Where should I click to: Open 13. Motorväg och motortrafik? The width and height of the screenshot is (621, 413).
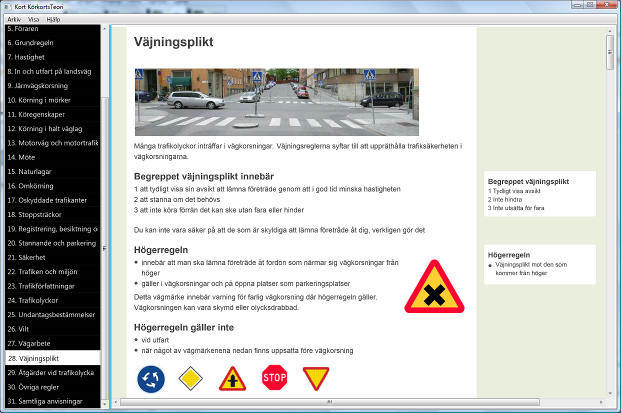53,143
